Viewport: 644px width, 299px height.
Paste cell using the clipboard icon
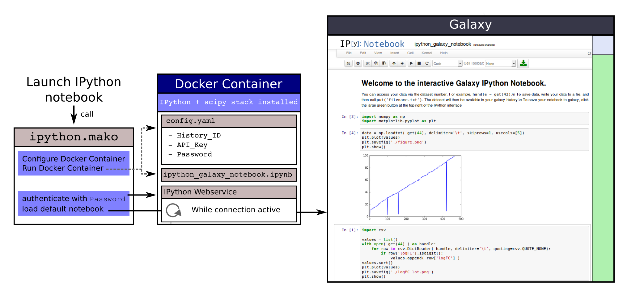[384, 63]
